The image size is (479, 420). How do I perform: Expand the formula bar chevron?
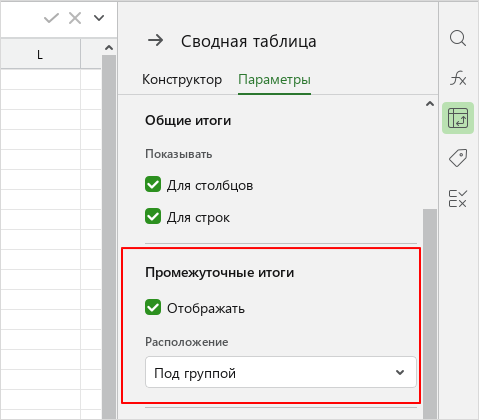99,18
